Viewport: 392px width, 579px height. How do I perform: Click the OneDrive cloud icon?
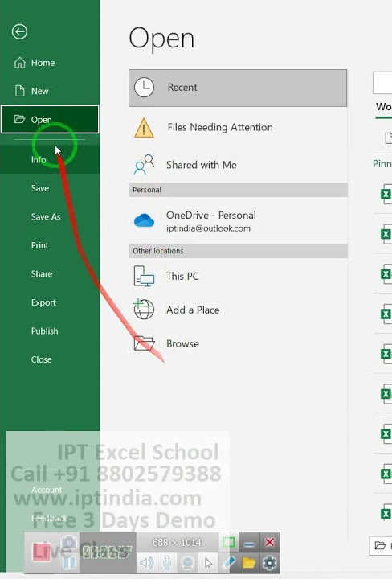pyautogui.click(x=144, y=220)
